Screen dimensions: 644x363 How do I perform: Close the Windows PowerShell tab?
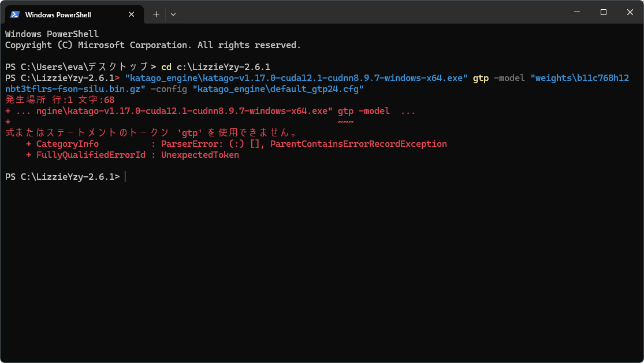pos(132,14)
